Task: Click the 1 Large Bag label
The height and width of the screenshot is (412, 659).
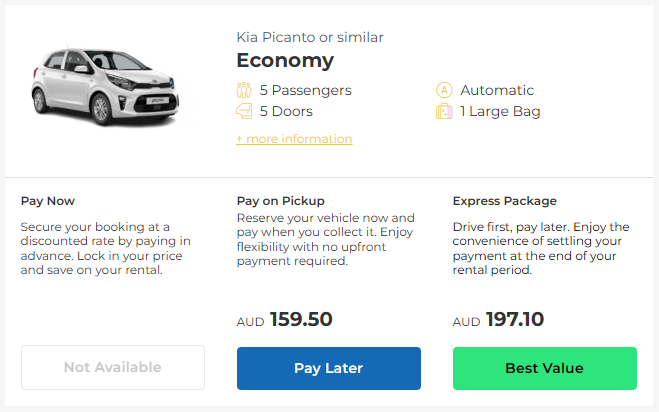Action: [x=500, y=111]
